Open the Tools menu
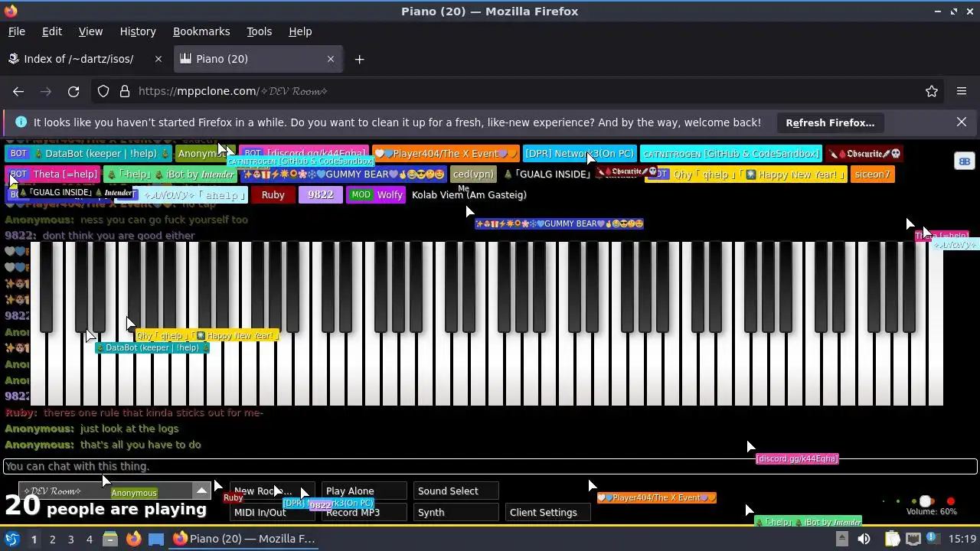 click(x=259, y=31)
